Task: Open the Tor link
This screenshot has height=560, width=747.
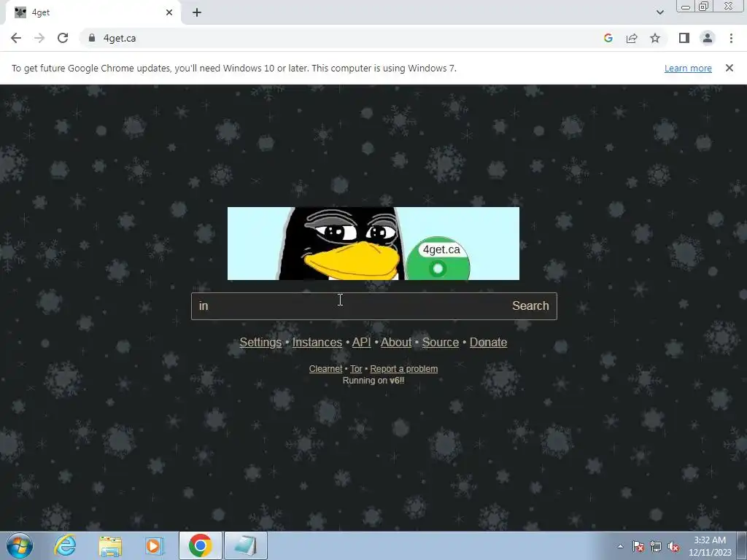Action: (356, 368)
